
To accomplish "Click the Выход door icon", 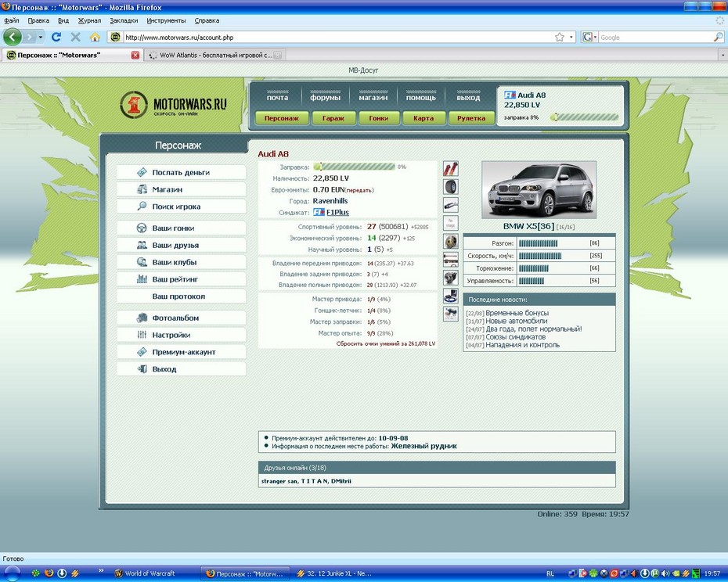I will [x=142, y=369].
